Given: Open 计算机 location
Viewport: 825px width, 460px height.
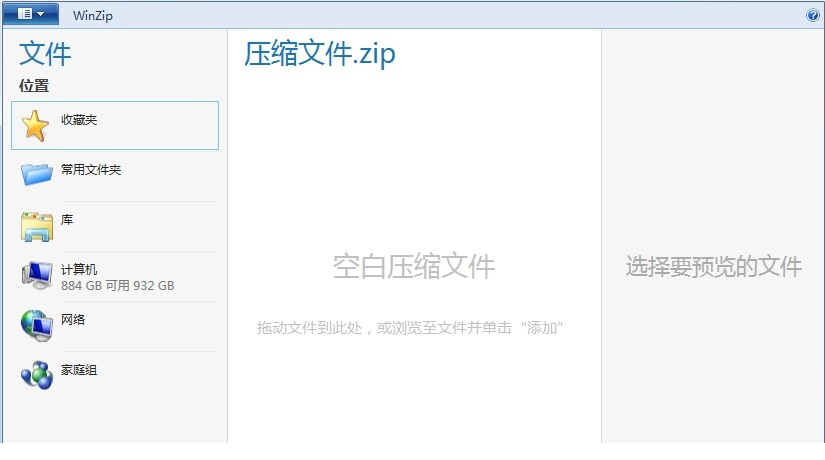Looking at the screenshot, I should coord(115,276).
